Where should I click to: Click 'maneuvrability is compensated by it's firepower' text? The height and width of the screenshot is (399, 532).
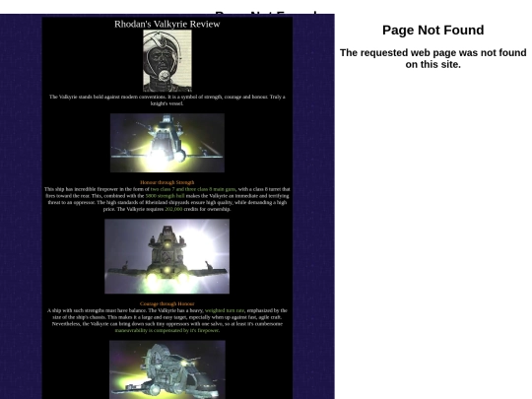point(166,330)
